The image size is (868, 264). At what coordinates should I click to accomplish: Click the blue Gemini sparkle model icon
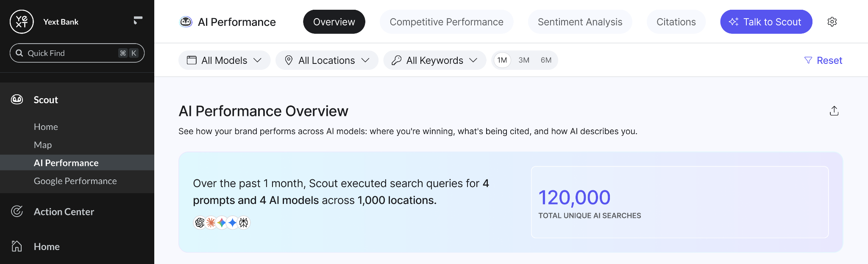[233, 223]
